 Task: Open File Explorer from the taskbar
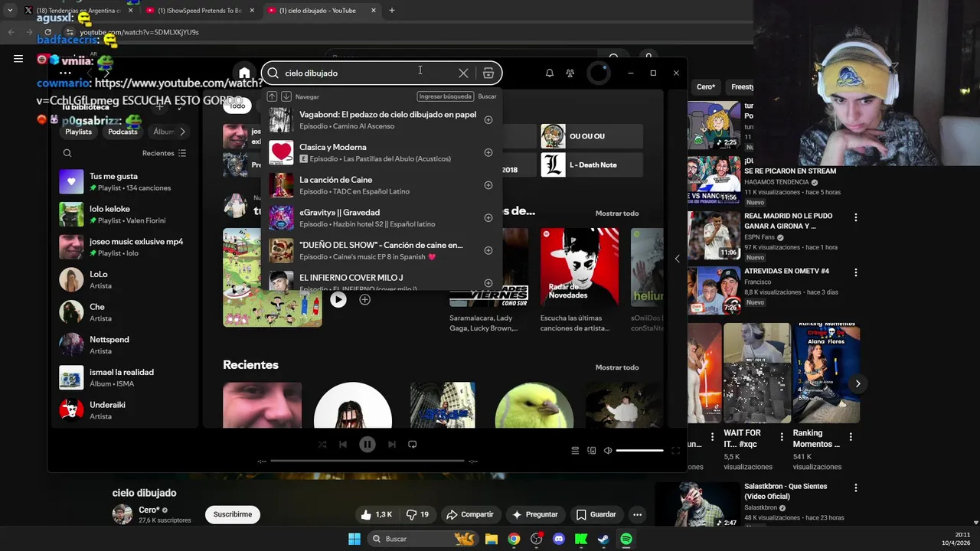click(492, 539)
